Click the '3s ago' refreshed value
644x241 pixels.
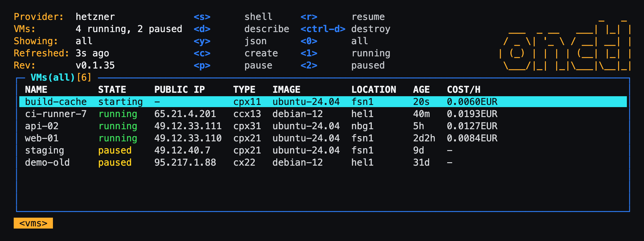(x=92, y=53)
